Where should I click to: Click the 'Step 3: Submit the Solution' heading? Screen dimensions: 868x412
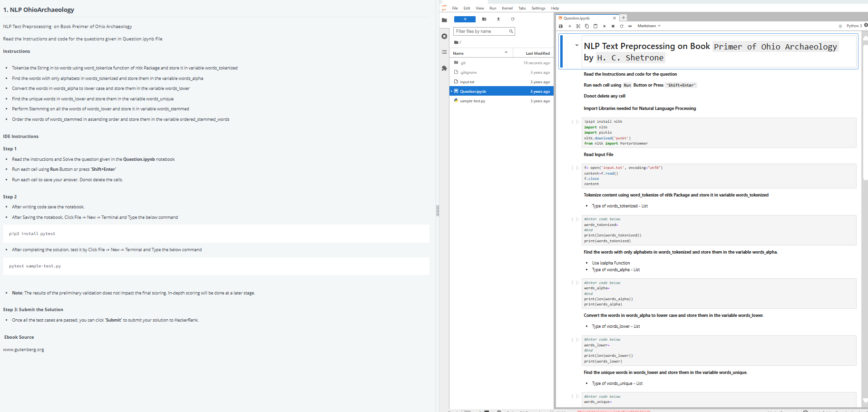pos(33,310)
